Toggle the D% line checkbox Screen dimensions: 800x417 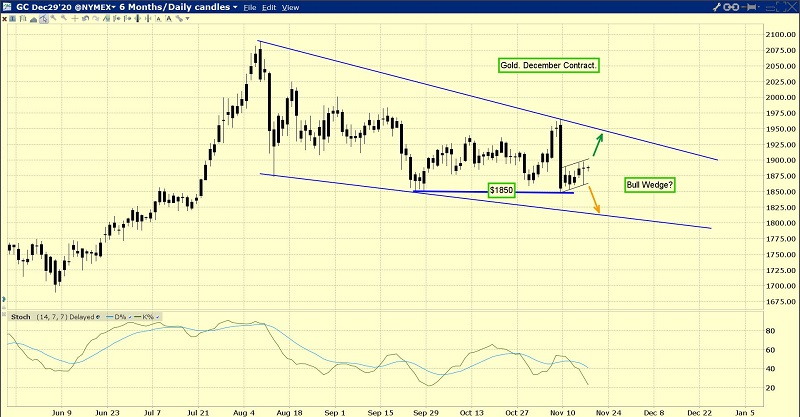pos(129,317)
